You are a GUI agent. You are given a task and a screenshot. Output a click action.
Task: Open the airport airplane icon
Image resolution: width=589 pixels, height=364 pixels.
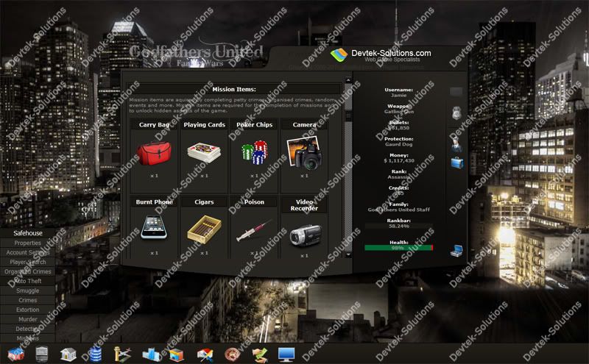[x=122, y=354]
